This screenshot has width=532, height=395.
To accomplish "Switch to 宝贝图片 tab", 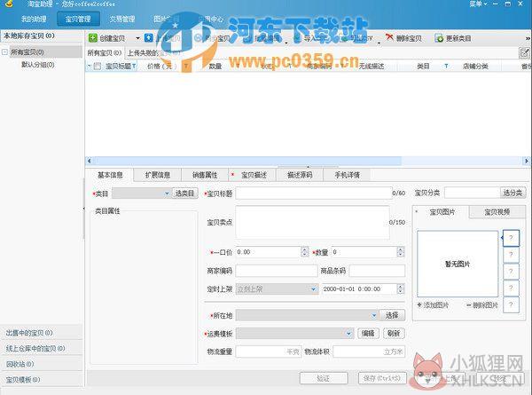I will point(442,212).
